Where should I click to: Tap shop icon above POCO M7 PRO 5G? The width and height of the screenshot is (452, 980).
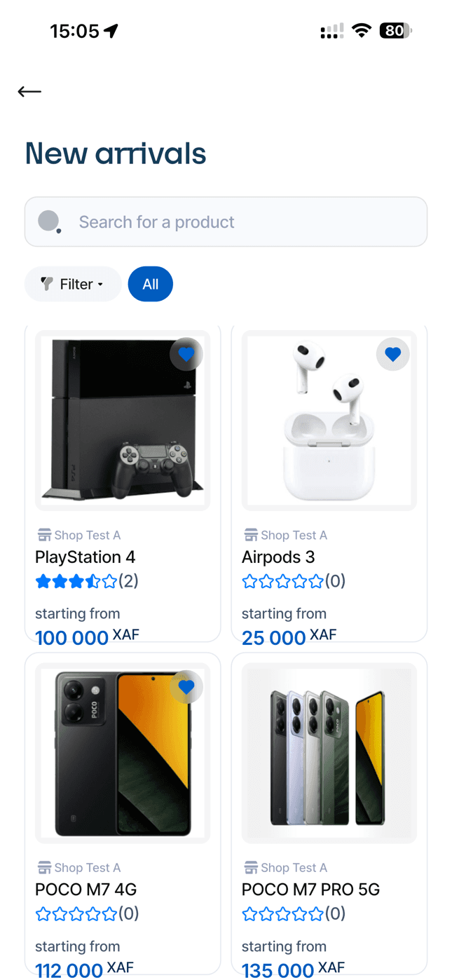(x=251, y=867)
